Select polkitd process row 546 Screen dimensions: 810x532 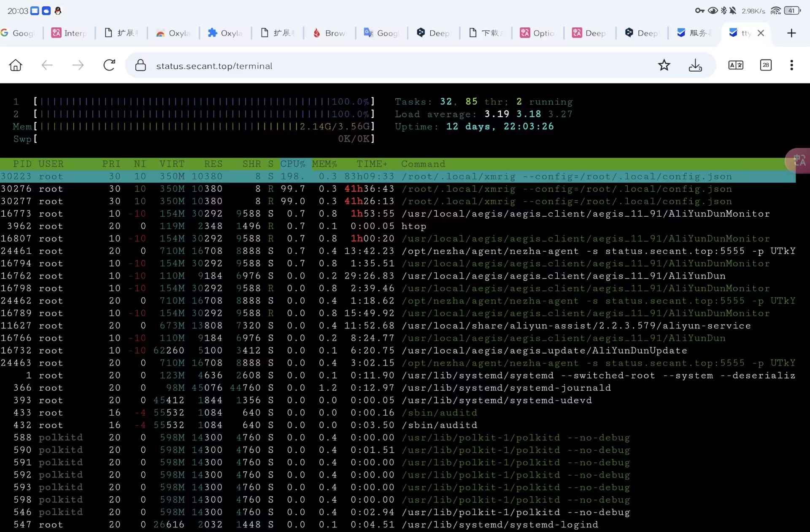(398, 512)
